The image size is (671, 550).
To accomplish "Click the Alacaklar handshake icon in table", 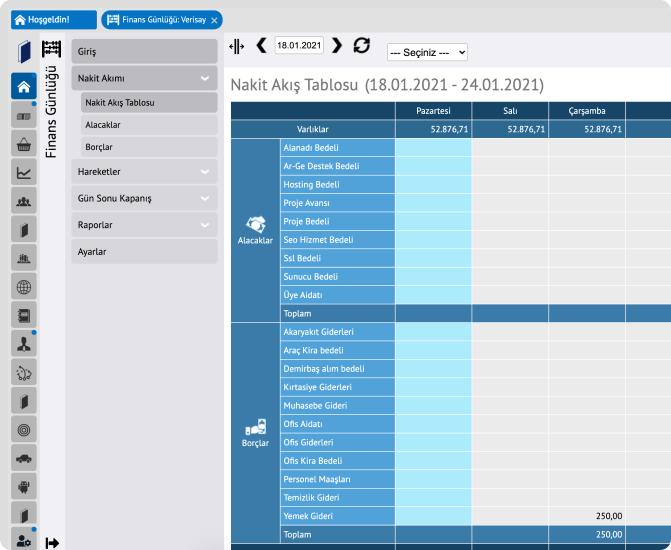I will click(255, 224).
